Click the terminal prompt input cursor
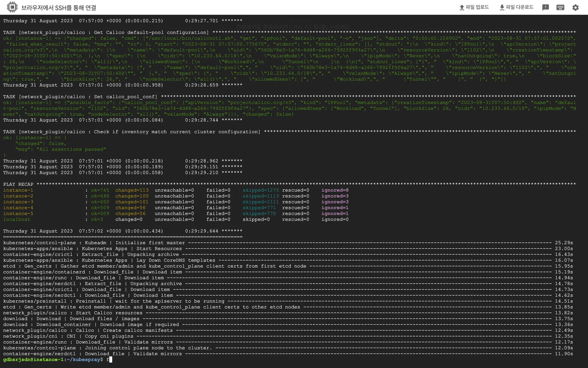Image resolution: width=588 pixels, height=368 pixels. [111, 360]
